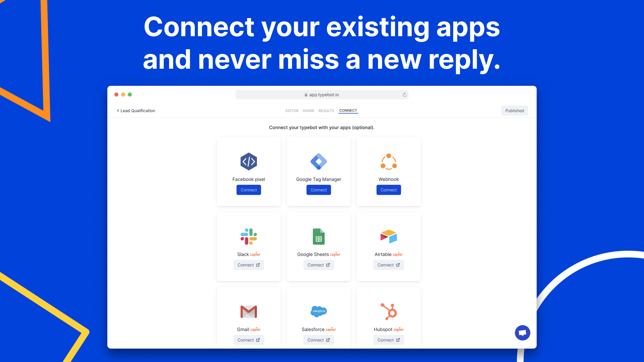The image size is (644, 362).
Task: Switch to the RESULTS tab
Action: [x=326, y=111]
